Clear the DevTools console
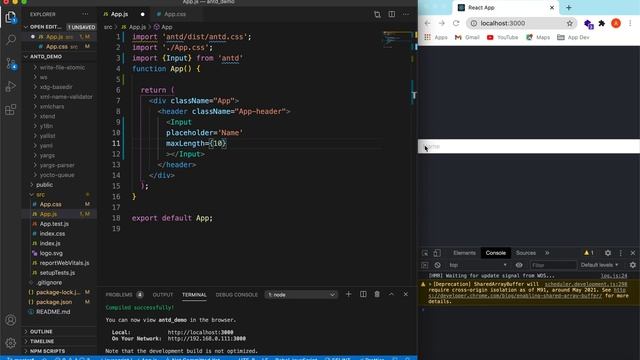 pyautogui.click(x=437, y=265)
